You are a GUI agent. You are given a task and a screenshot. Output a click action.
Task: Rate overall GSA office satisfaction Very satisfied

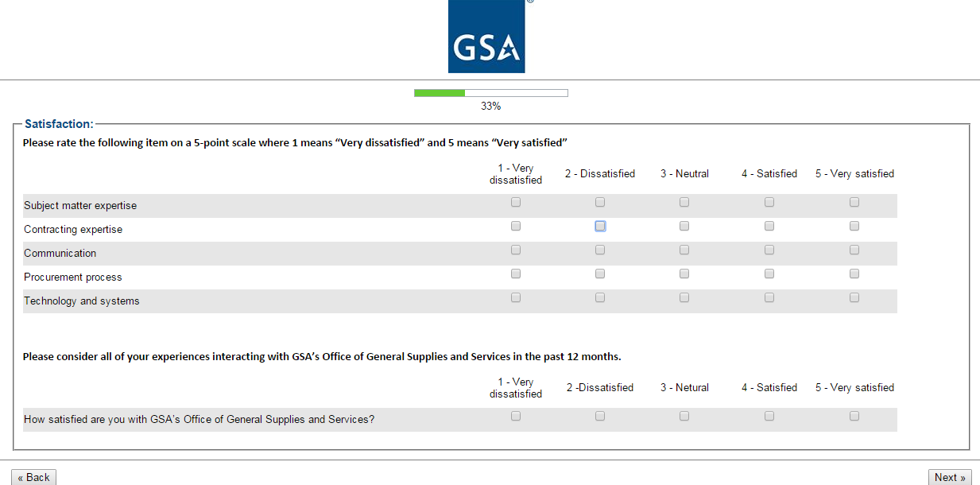pos(854,416)
